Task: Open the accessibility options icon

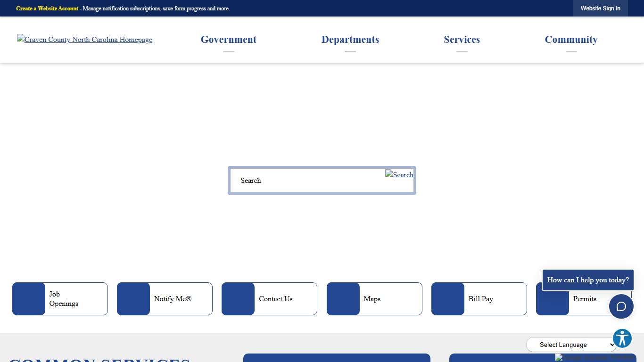Action: 622,338
